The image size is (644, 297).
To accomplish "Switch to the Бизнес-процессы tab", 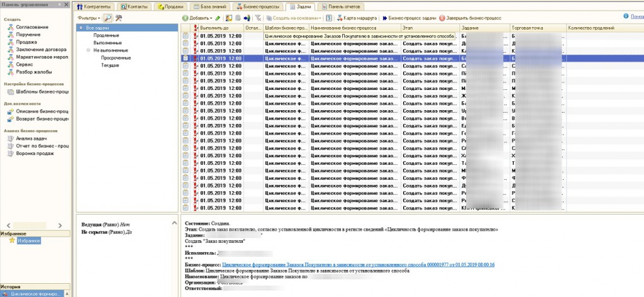I will [x=258, y=6].
